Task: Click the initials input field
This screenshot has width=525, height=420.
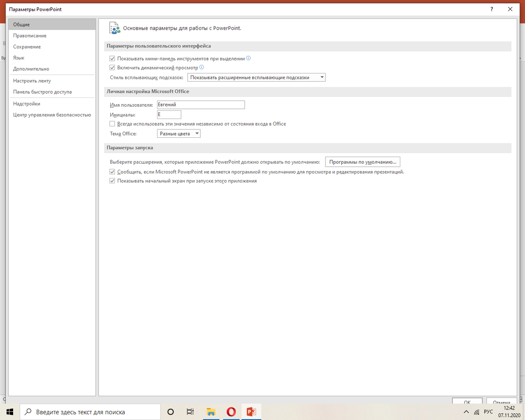Action: click(x=169, y=114)
